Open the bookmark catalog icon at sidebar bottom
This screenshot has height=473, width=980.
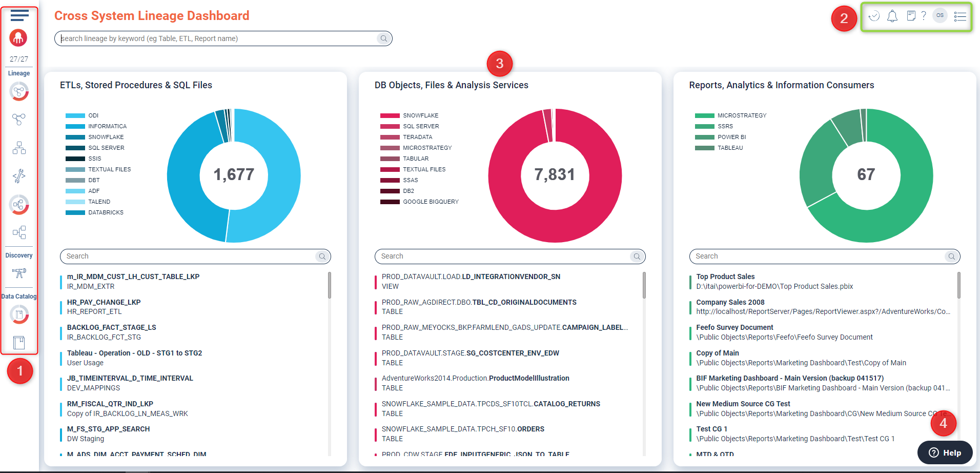point(19,342)
